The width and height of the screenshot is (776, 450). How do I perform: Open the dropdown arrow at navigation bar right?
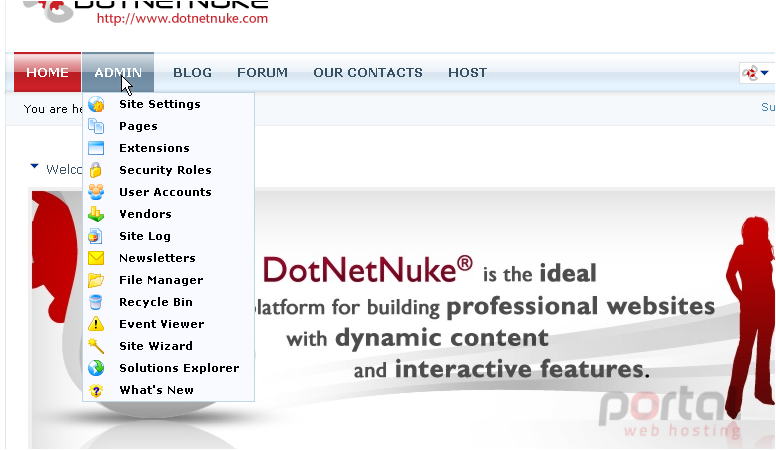click(x=765, y=73)
